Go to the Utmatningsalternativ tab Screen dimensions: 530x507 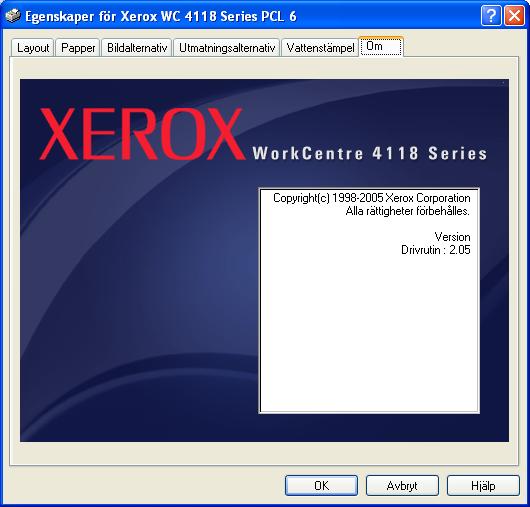(x=227, y=48)
